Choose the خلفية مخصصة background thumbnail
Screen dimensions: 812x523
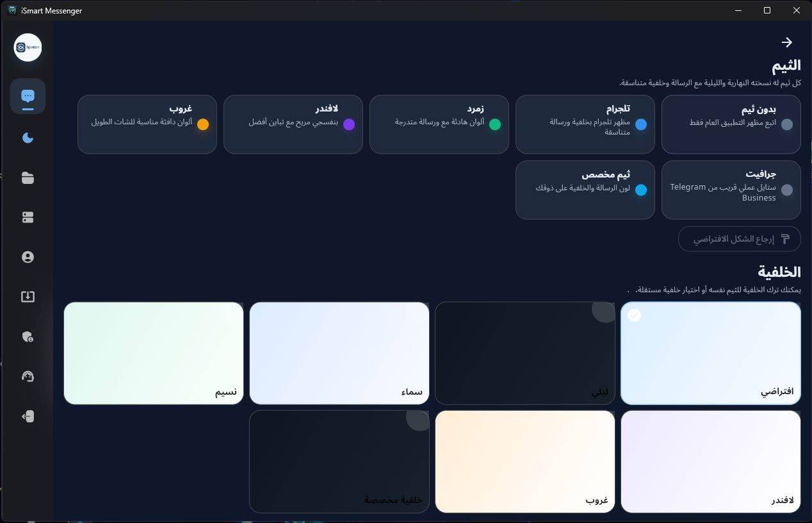[339, 461]
